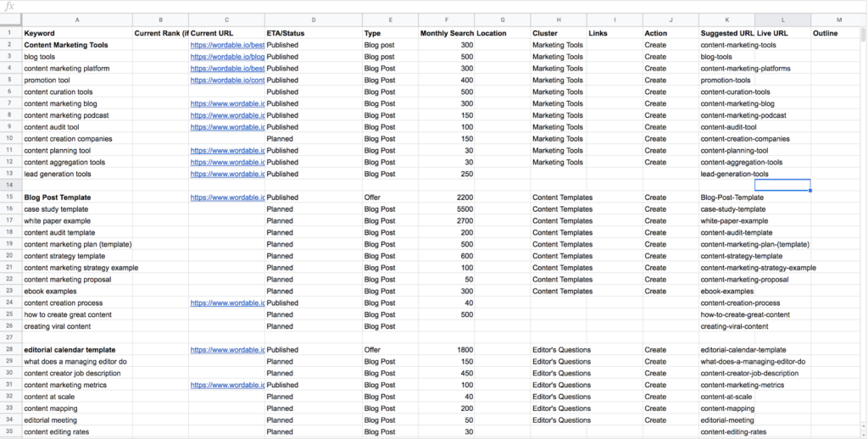Open Current URL link for Content Marketing Tools
The height and width of the screenshot is (439, 868).
[x=227, y=45]
